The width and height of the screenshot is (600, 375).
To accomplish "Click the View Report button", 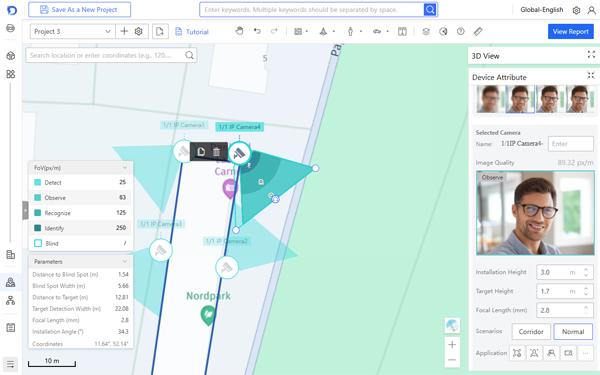I will pos(571,31).
